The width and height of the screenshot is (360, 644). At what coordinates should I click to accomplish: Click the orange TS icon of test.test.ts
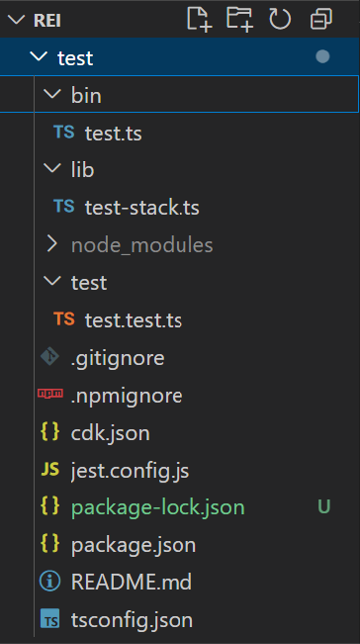coord(64,319)
